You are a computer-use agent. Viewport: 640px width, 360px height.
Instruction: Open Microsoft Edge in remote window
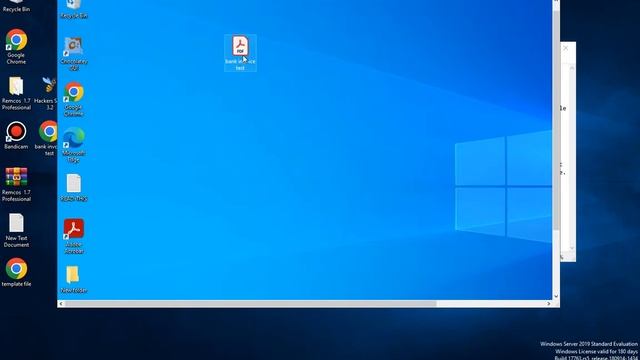(74, 145)
